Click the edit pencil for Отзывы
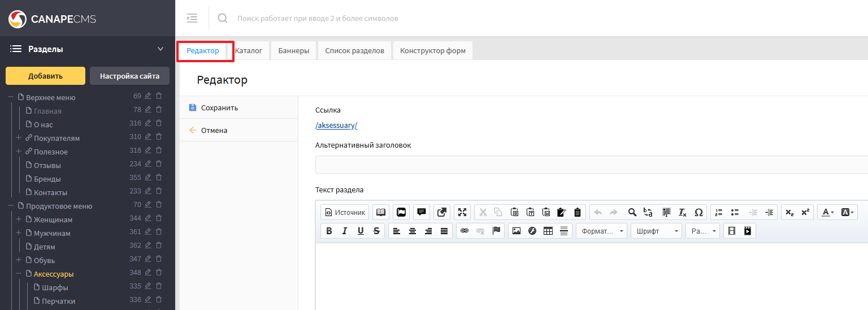 (x=148, y=165)
